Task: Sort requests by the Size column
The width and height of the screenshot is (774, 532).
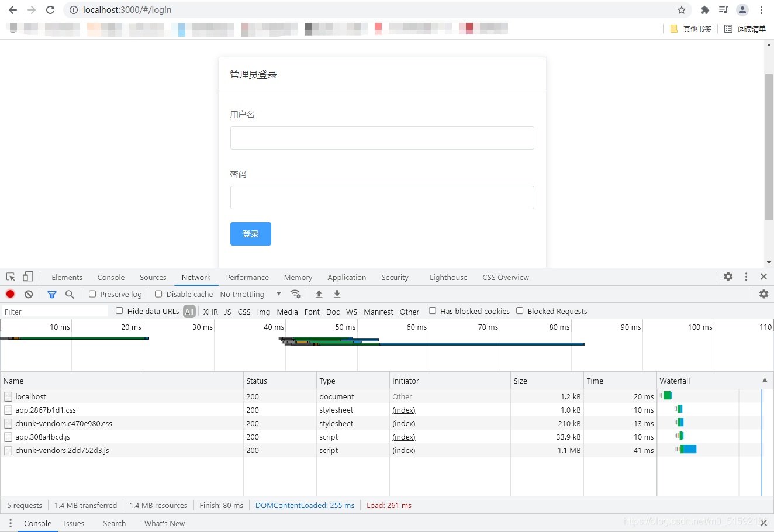Action: click(547, 381)
